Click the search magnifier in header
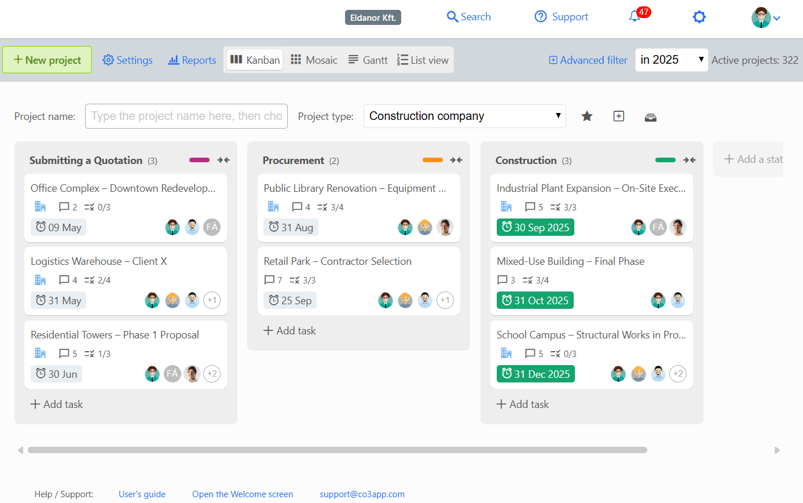803x503 pixels. (452, 17)
